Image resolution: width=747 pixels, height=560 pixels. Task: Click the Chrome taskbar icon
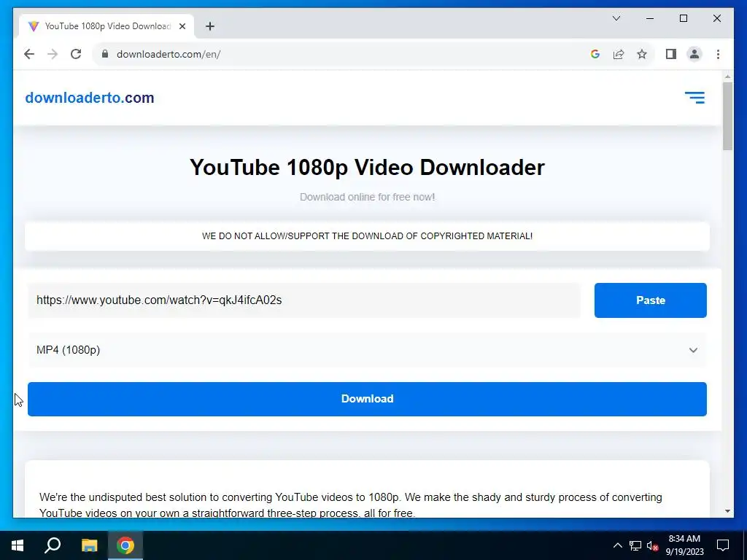coord(125,545)
